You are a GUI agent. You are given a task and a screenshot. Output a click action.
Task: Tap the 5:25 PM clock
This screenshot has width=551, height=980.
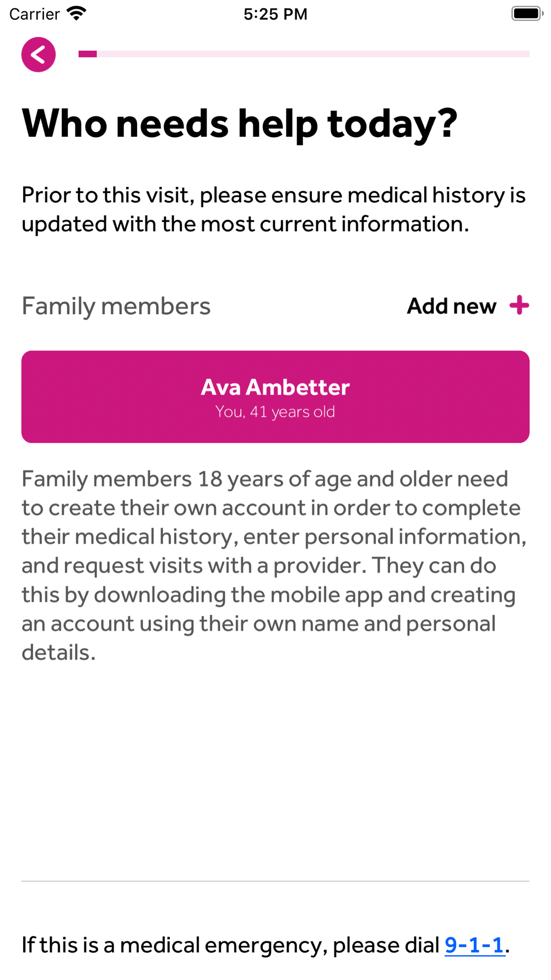275,14
